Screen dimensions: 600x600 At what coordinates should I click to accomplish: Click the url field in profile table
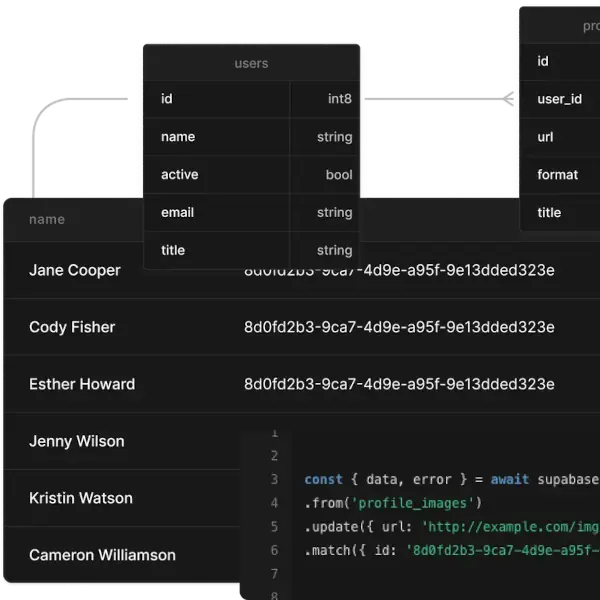545,137
